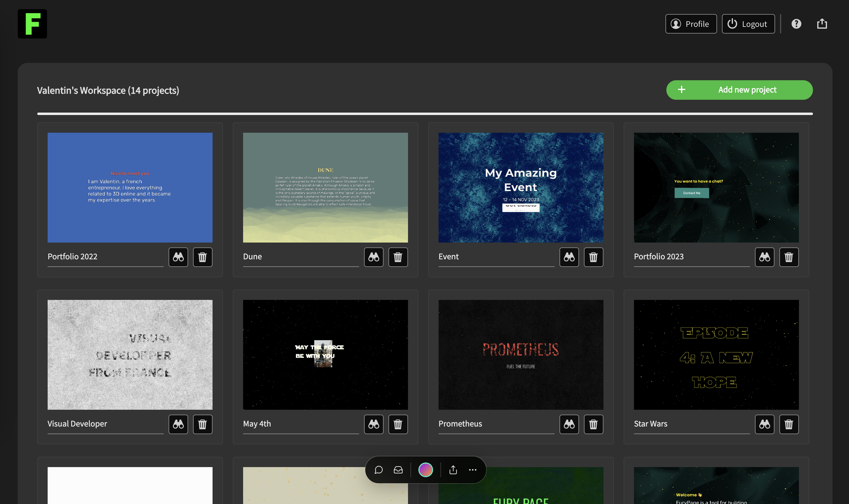Open comment bubble in floating toolbar
The image size is (849, 504).
pyautogui.click(x=379, y=470)
